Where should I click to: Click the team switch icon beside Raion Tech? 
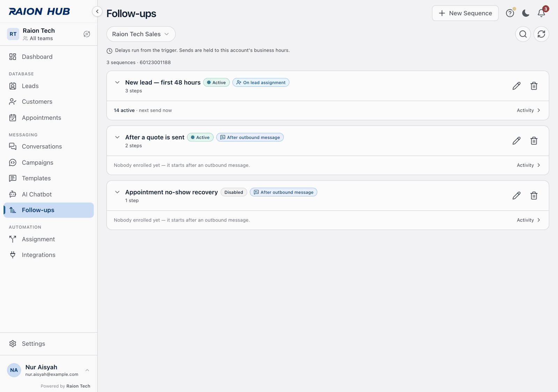tap(87, 34)
